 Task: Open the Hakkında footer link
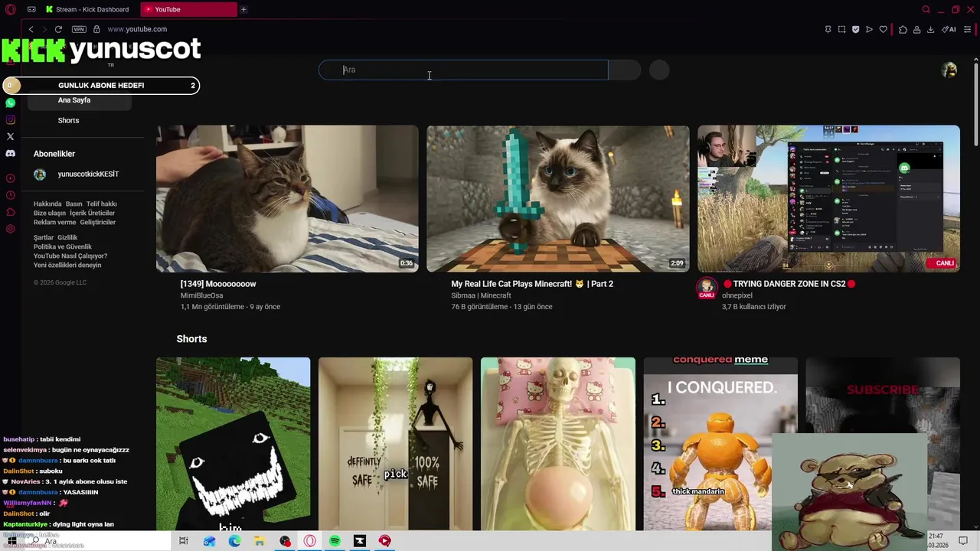pyautogui.click(x=47, y=204)
